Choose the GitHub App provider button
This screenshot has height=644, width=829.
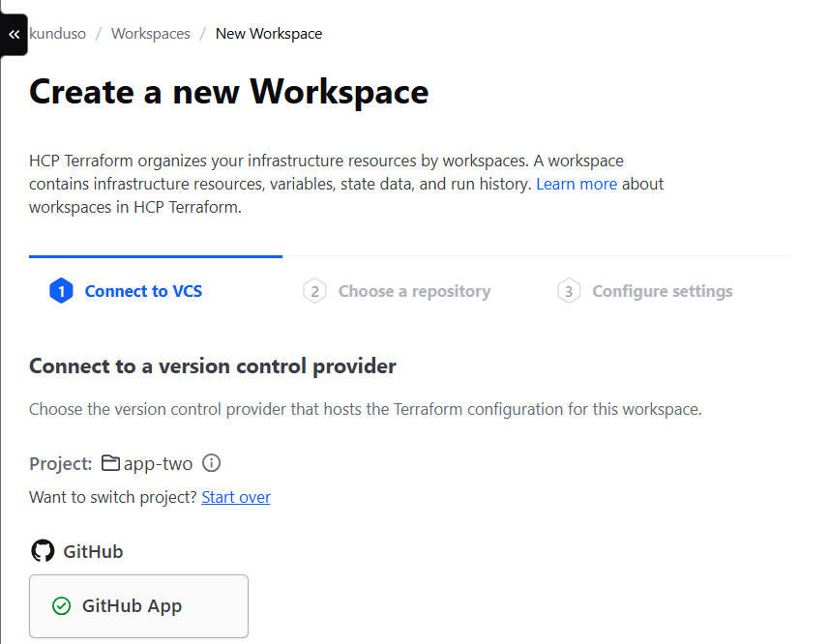coord(138,606)
